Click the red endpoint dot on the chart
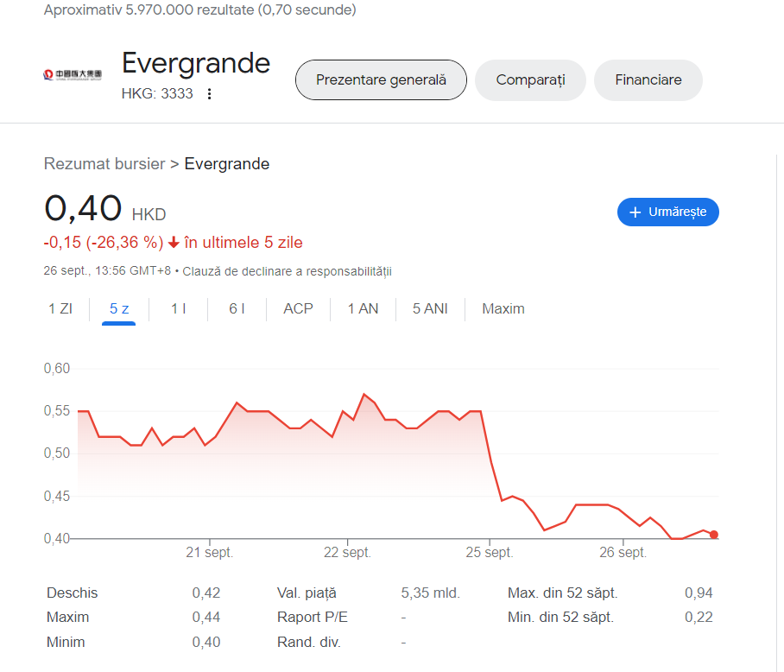The width and height of the screenshot is (784, 672). click(x=714, y=535)
